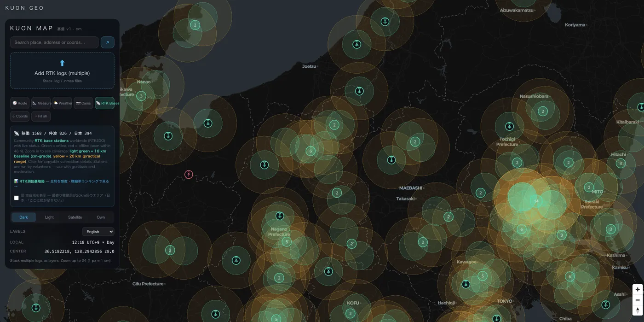Viewport: 644px width, 322px height.
Task: Open the RTK測位基地局 ranking link
Action: coord(62,183)
